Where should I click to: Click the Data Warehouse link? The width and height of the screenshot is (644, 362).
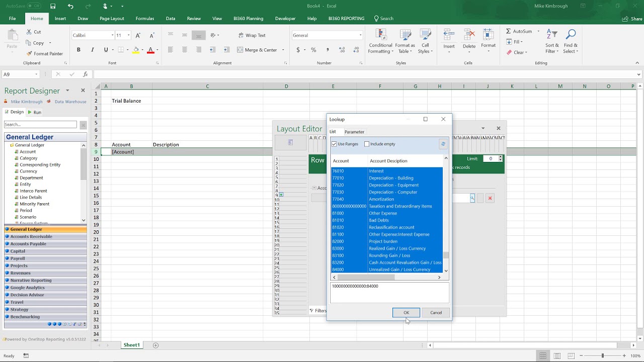[70, 102]
